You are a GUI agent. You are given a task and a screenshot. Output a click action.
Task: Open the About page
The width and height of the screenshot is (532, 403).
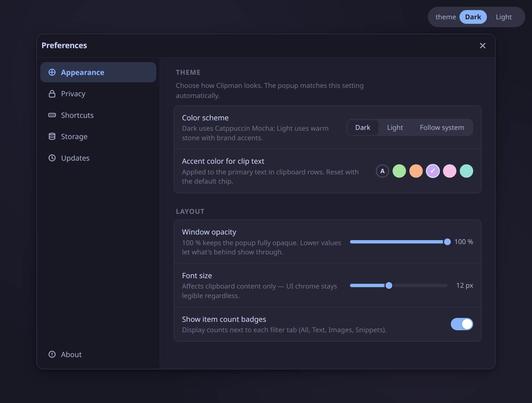click(98, 354)
